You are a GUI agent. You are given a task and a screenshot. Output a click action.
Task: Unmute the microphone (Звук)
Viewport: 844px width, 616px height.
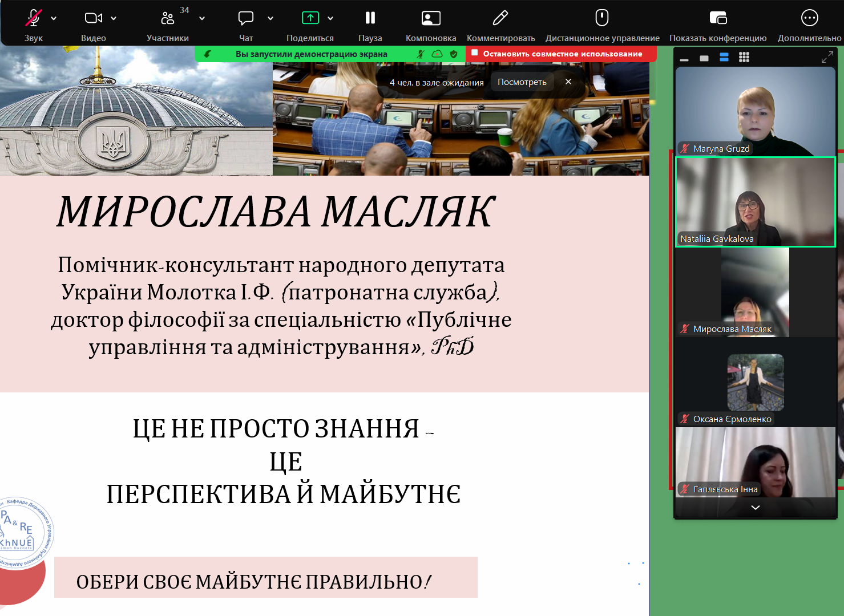(x=33, y=19)
